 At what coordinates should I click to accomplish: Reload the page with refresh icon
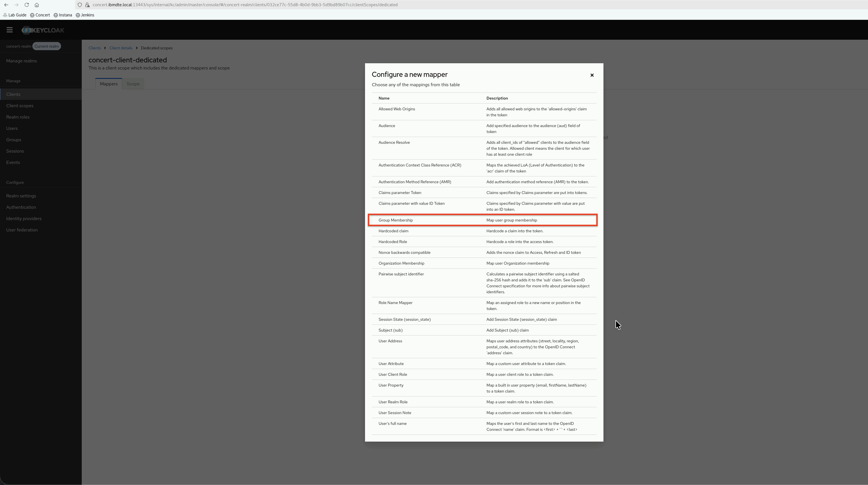27,5
